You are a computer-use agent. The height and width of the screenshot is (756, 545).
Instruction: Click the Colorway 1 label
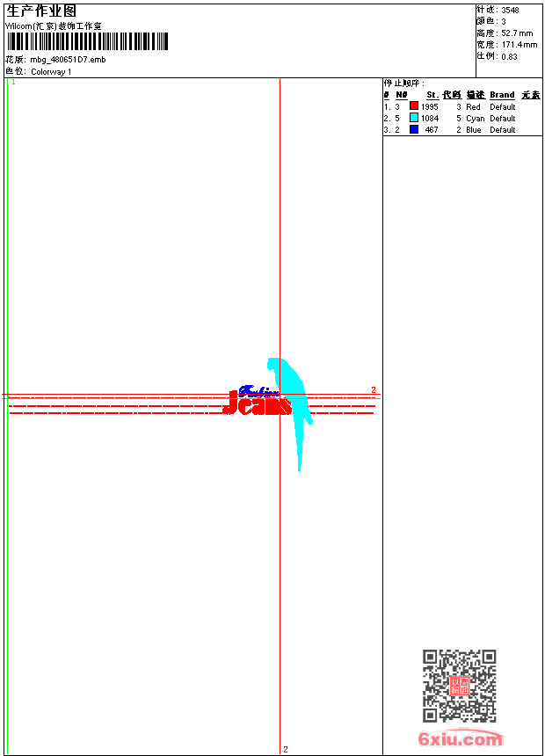coord(51,72)
